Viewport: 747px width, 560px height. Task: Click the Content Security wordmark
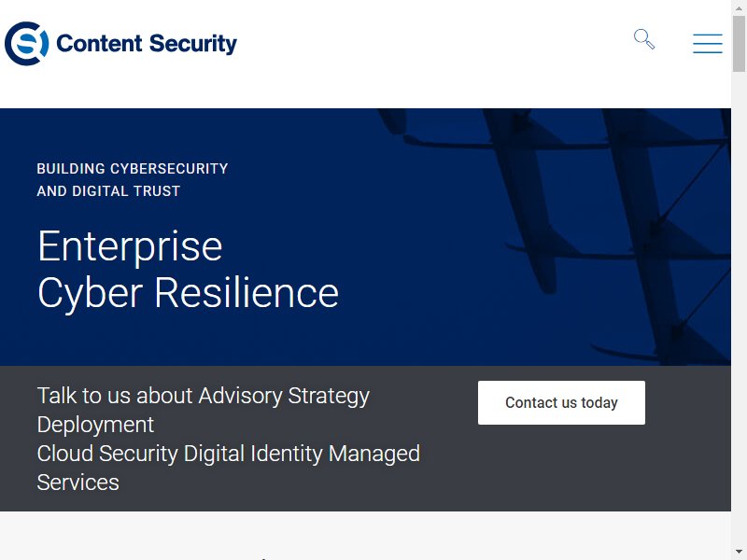tap(147, 44)
